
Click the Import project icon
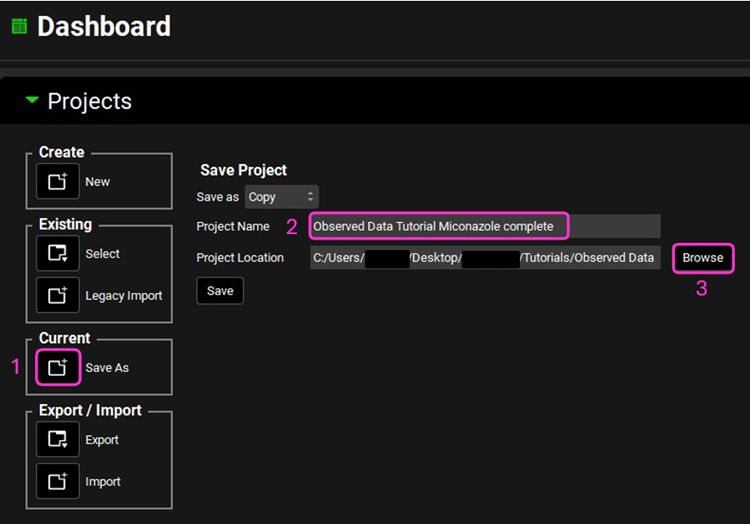pos(57,482)
